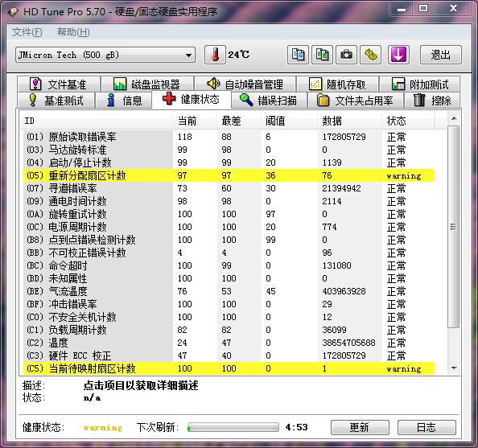Switch to the 错误扫描 tab
The image size is (478, 448).
(x=269, y=101)
